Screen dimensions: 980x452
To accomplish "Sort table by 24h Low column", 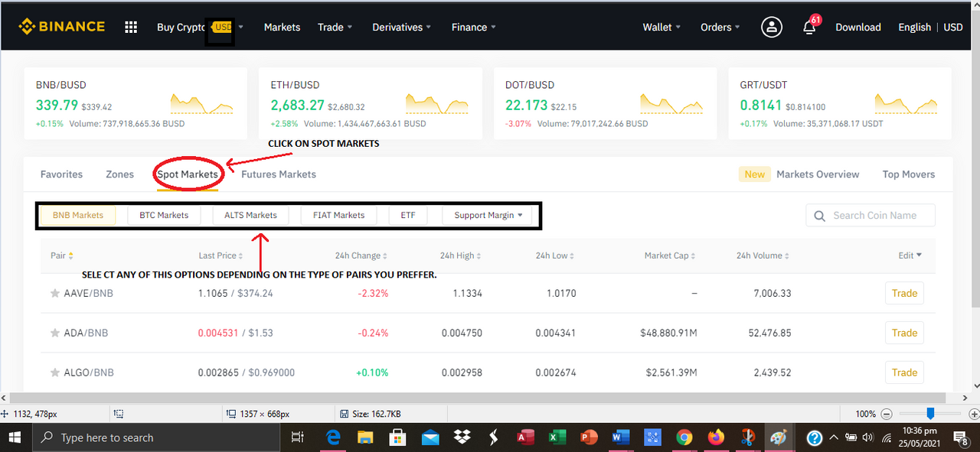I will 555,255.
